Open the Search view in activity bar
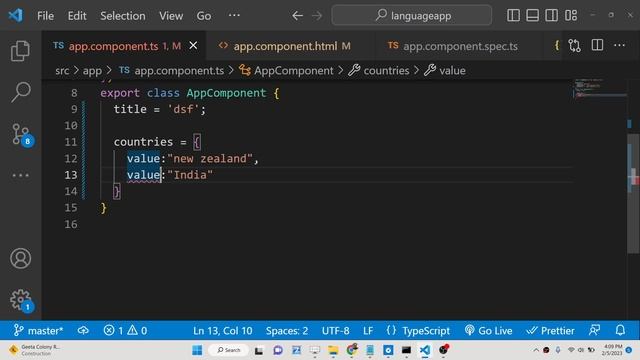640x360 pixels. point(20,92)
